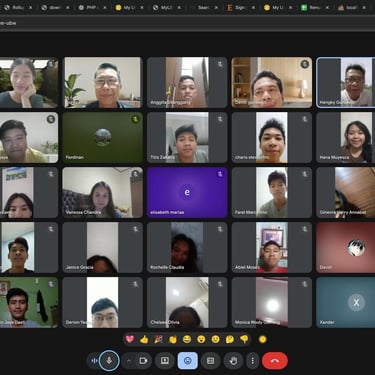Select Ferdinan's video tile
Screen dimensions: 375x375
102,137
